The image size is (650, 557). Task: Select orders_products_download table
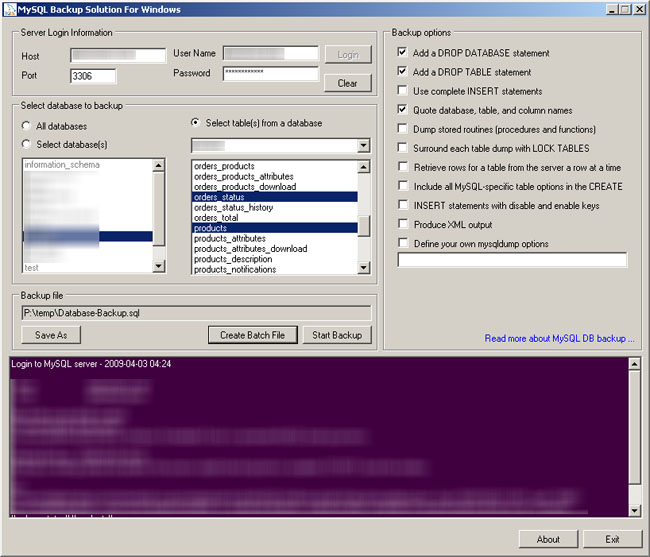274,186
